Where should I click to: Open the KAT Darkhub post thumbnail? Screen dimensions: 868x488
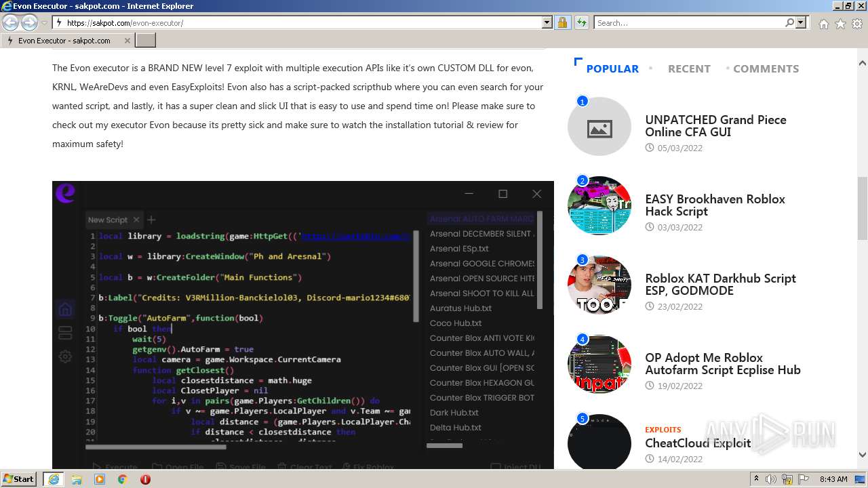[599, 285]
